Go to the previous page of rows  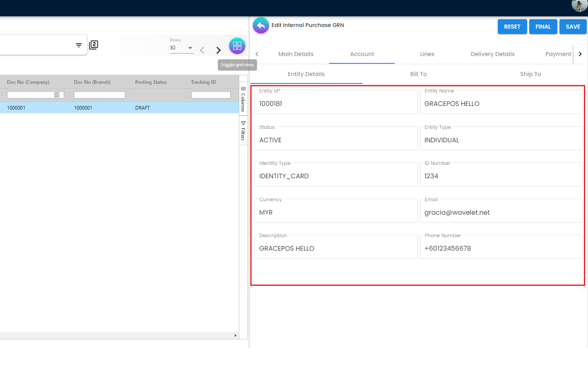[202, 50]
